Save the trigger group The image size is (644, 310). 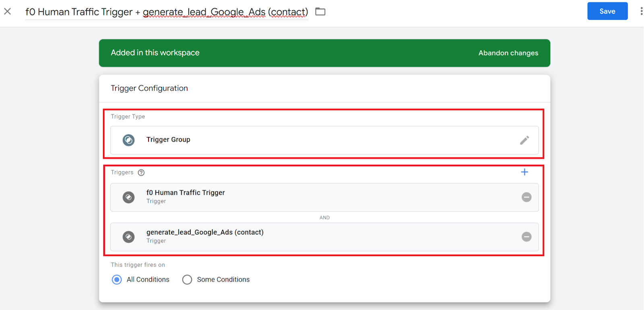click(607, 11)
